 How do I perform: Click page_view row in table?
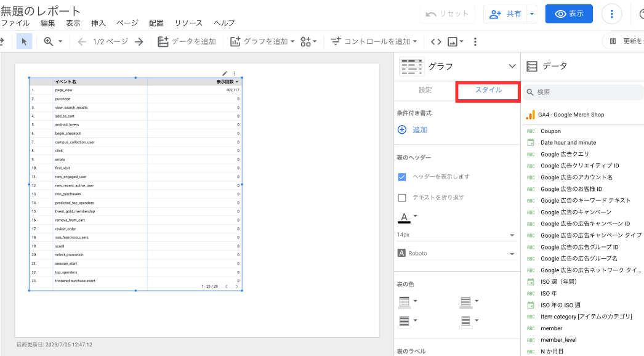pyautogui.click(x=135, y=90)
